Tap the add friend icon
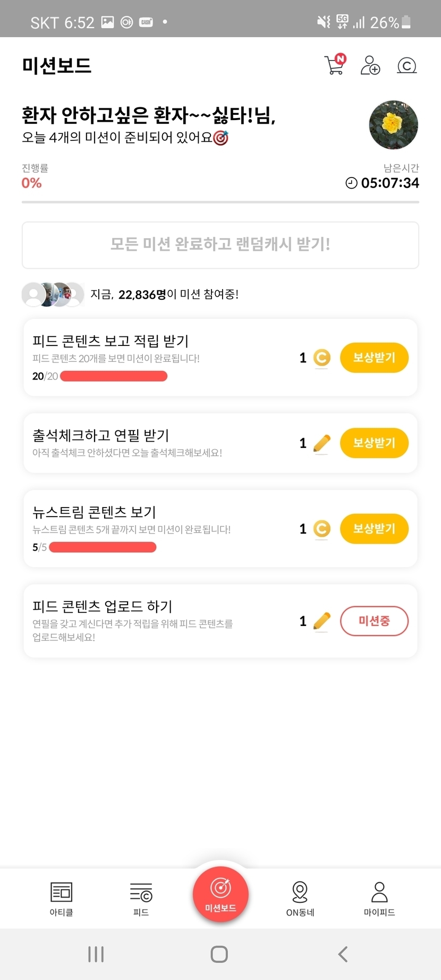 click(x=370, y=65)
